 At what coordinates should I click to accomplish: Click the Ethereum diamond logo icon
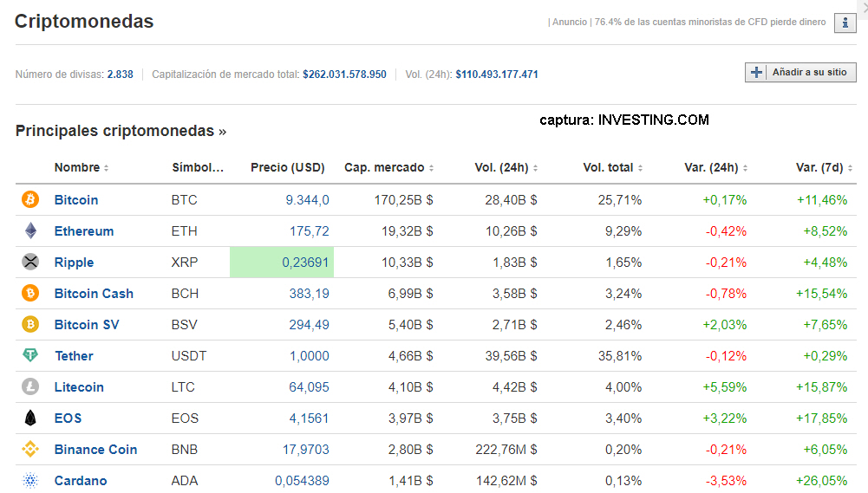point(30,231)
